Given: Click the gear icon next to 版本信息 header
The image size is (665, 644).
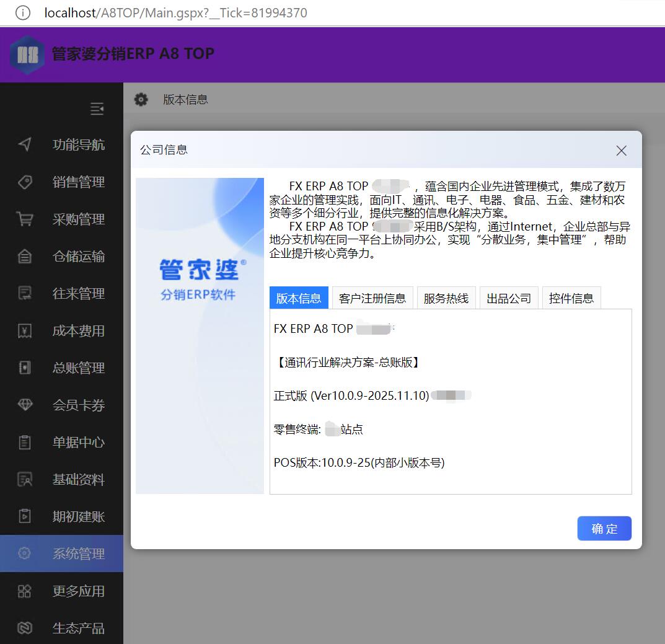Looking at the screenshot, I should point(141,99).
